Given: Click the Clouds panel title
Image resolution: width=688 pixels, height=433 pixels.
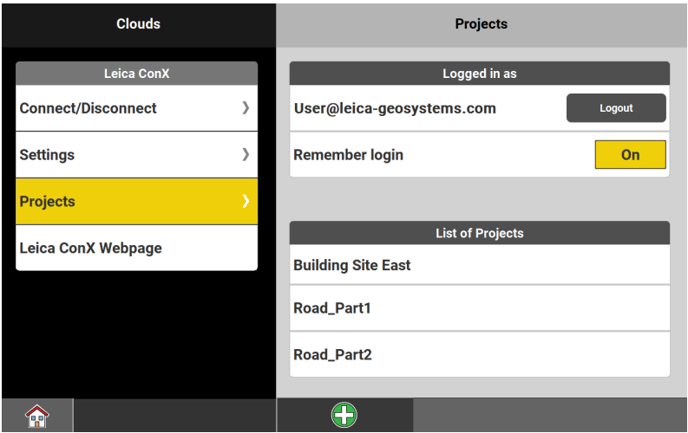Looking at the screenshot, I should point(138,24).
